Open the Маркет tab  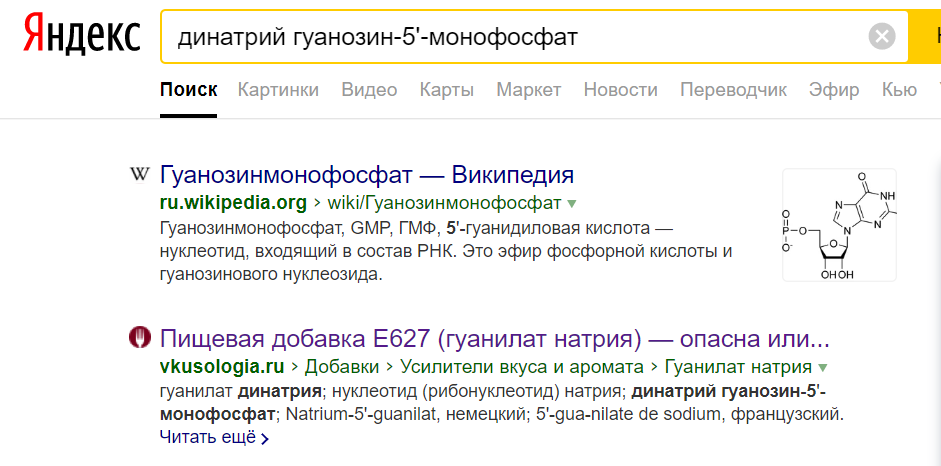coord(528,90)
